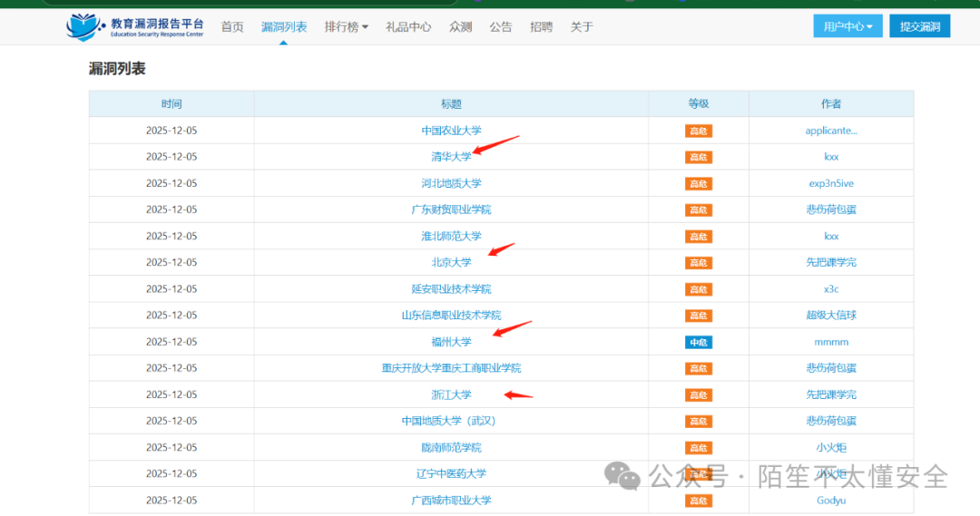Viewport: 980px width, 516px height.
Task: View author mmmm profile
Action: [x=831, y=342]
